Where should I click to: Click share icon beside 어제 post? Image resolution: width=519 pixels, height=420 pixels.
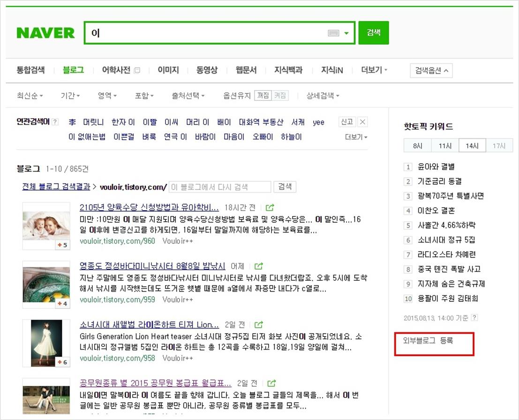tap(258, 266)
